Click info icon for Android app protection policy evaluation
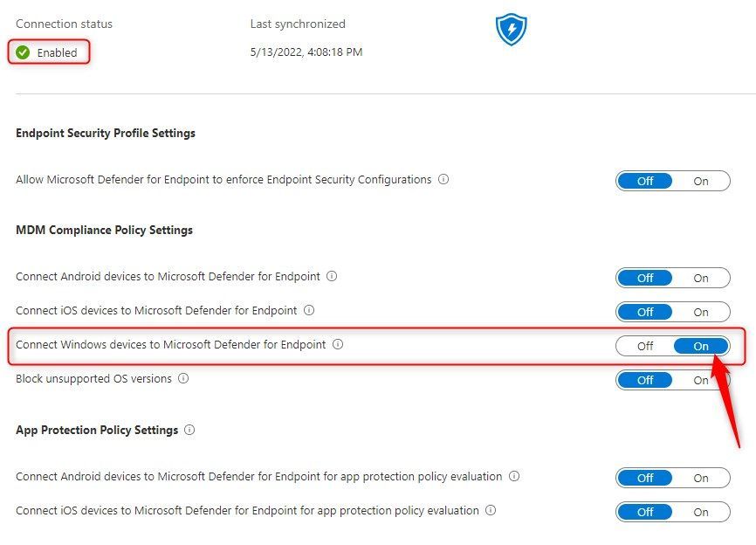 tap(514, 477)
